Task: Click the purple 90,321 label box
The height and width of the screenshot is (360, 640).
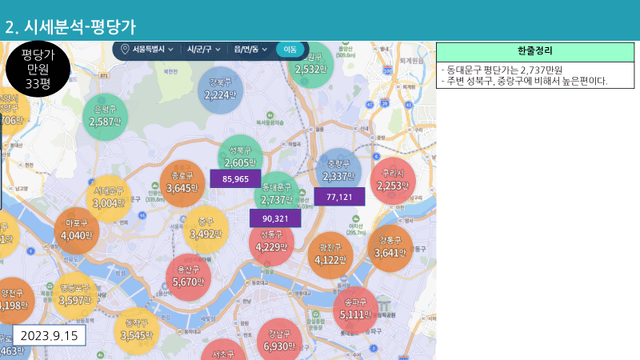Action: pyautogui.click(x=275, y=218)
